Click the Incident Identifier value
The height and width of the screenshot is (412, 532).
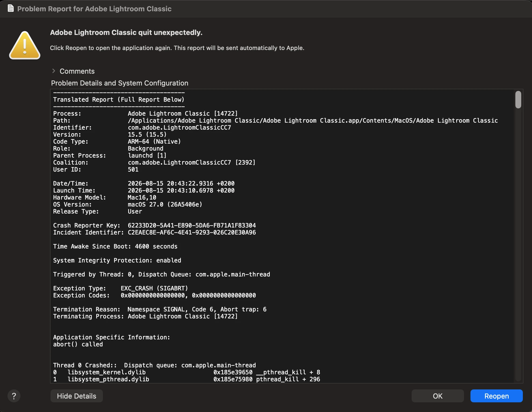coord(192,232)
